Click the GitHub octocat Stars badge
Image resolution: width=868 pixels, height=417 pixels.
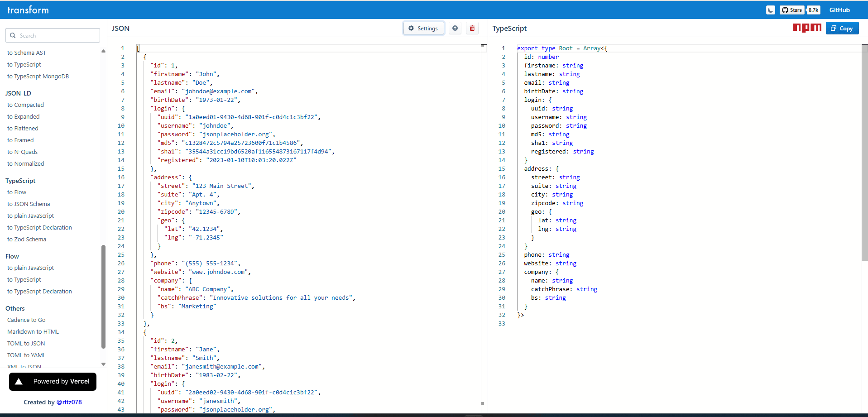tap(791, 10)
